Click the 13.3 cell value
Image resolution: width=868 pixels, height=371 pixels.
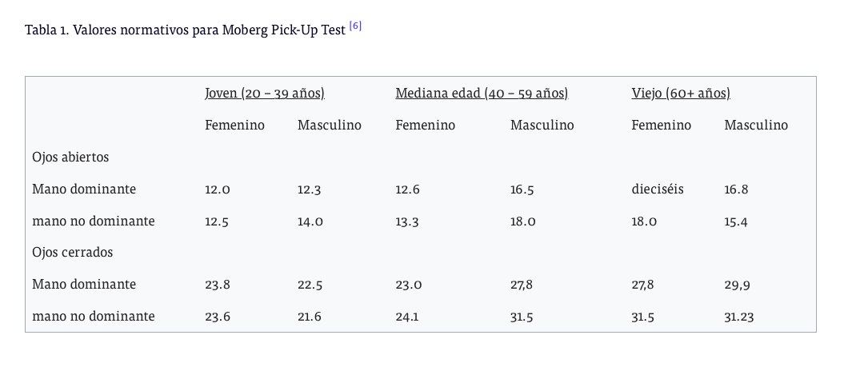407,221
